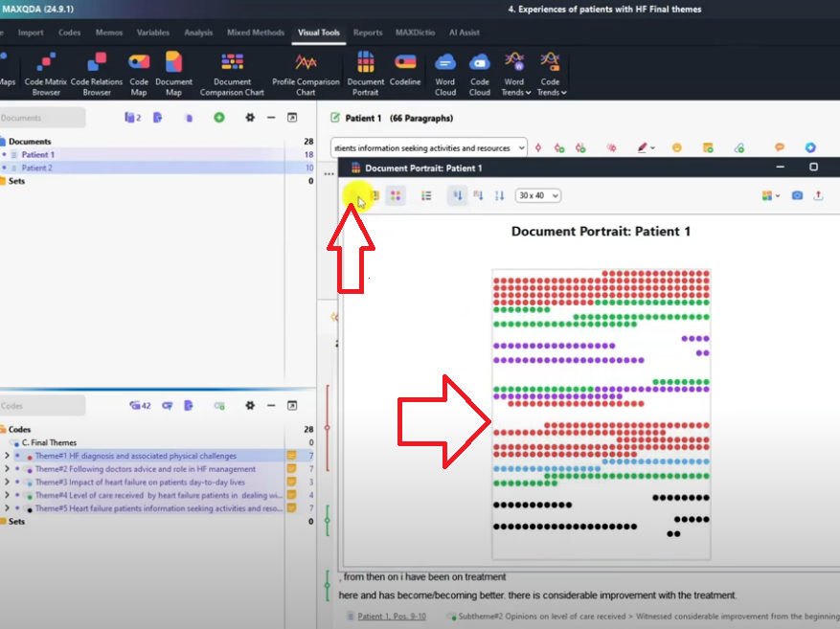This screenshot has height=629, width=840.
Task: Open the Codeline visual tool
Action: 405,70
